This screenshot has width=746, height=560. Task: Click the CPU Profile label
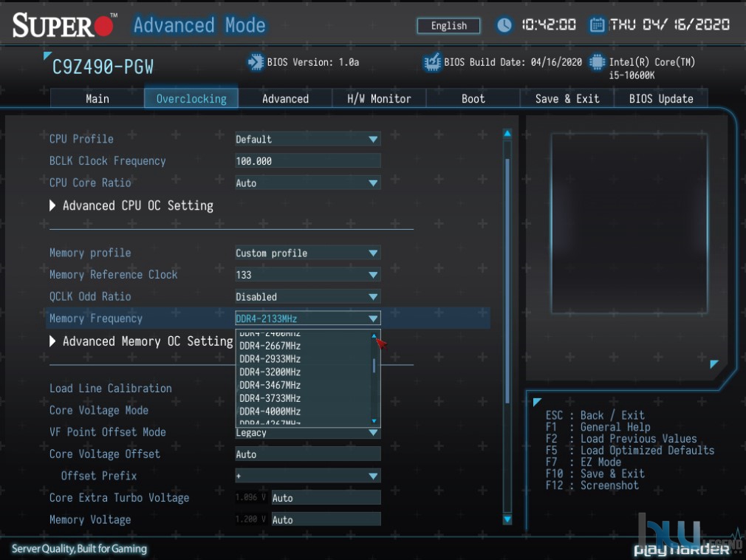(x=81, y=139)
